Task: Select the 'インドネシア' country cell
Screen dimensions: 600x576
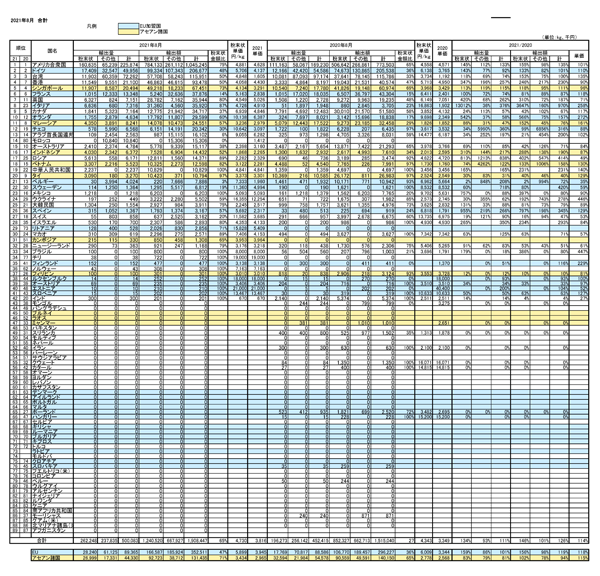Action: 52,152
